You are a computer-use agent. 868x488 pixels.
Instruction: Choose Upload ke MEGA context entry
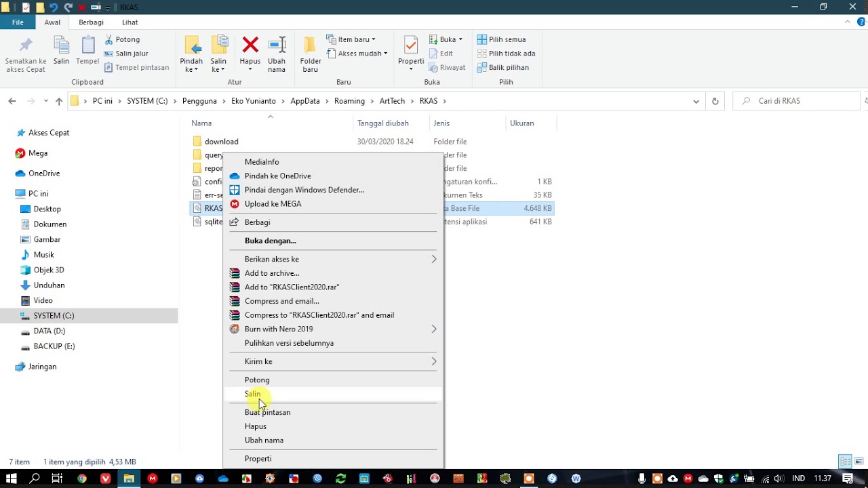333,204
